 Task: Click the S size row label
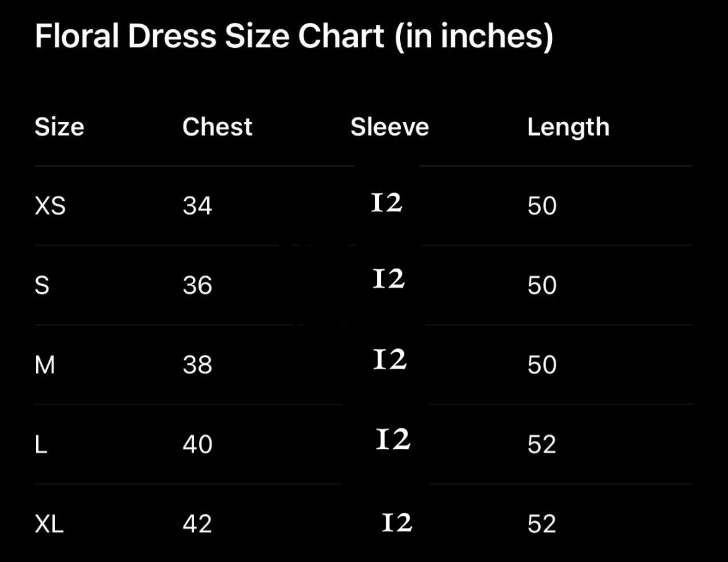42,285
